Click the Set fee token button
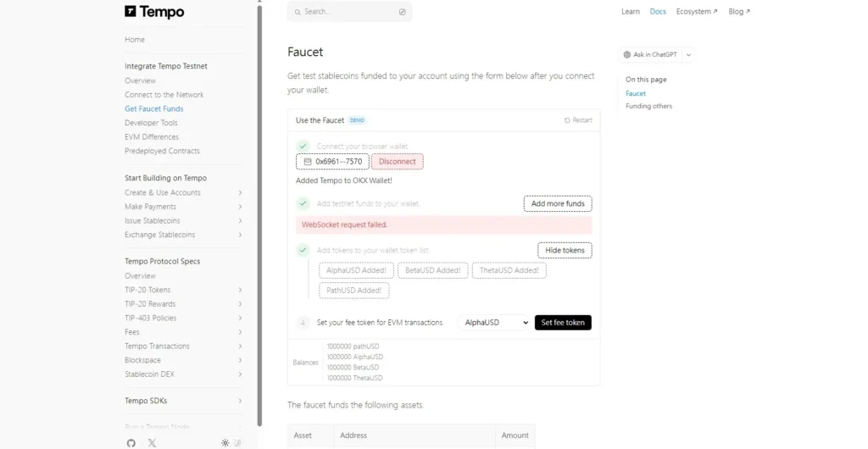 coord(563,323)
